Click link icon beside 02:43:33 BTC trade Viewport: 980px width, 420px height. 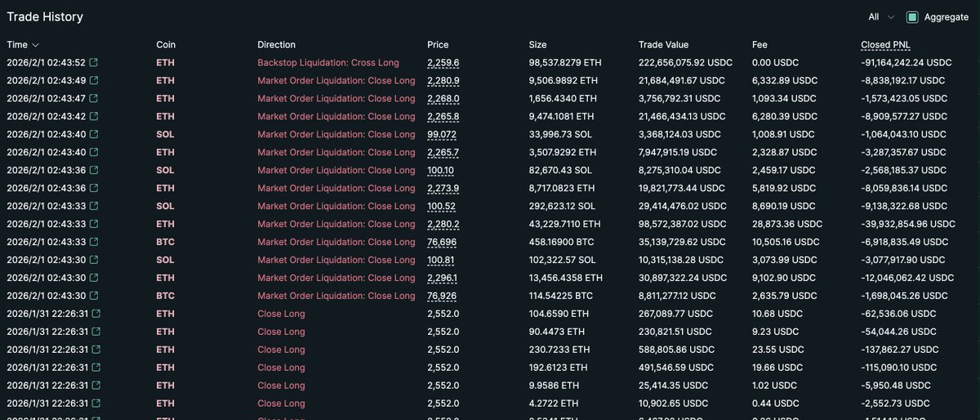pos(94,242)
